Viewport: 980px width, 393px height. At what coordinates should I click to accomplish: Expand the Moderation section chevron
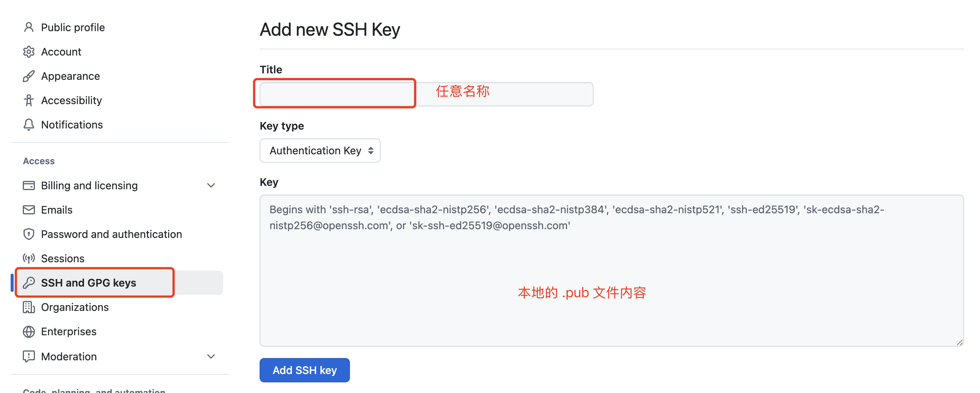(x=211, y=357)
